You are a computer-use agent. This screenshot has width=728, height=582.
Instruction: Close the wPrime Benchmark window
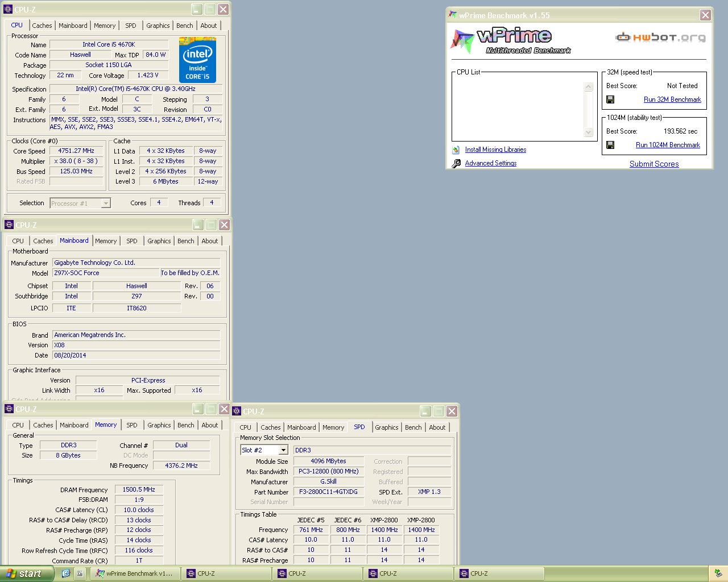pyautogui.click(x=705, y=15)
